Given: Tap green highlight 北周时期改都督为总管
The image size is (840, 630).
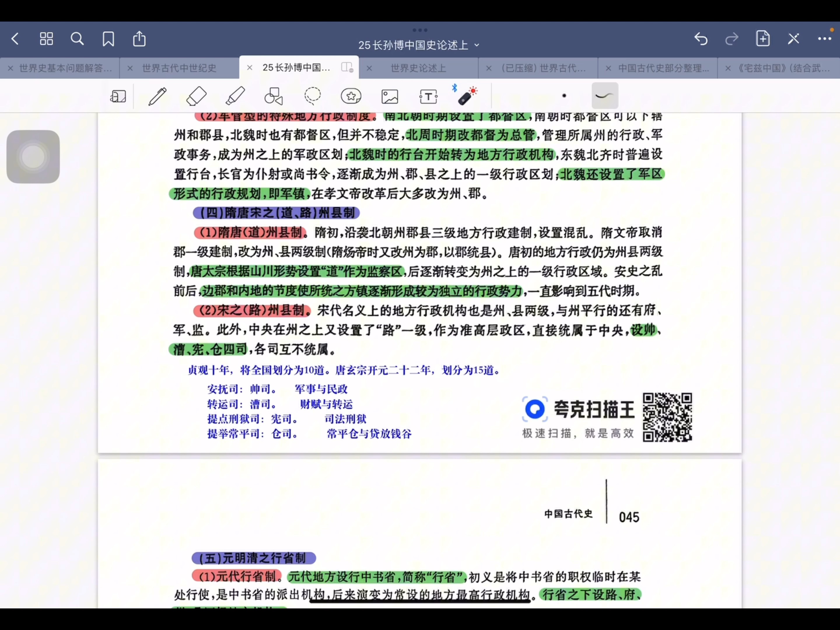Looking at the screenshot, I should 471,135.
